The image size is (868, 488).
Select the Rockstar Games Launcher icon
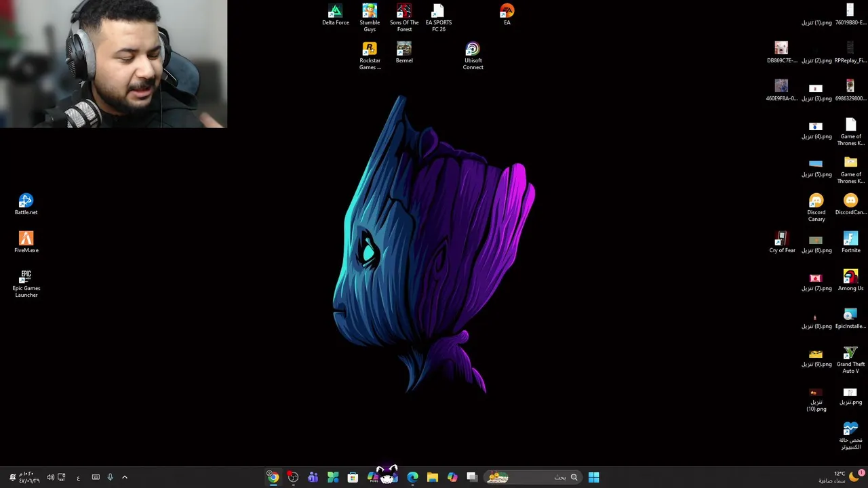tap(370, 56)
